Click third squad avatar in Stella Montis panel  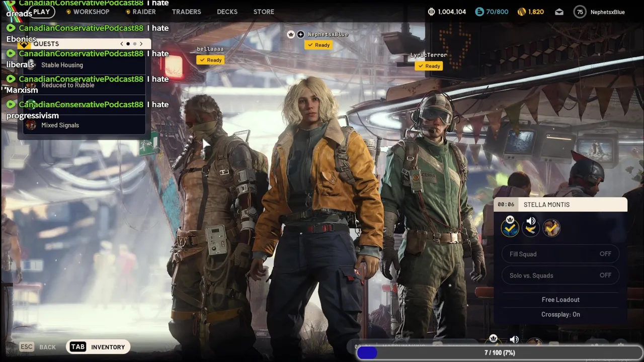point(551,228)
